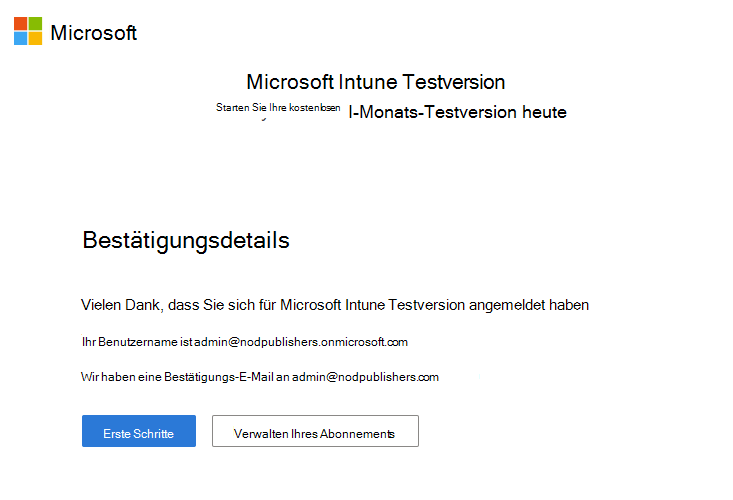
Task: Select the email address admin@nodpublishers.com
Action: tap(365, 377)
